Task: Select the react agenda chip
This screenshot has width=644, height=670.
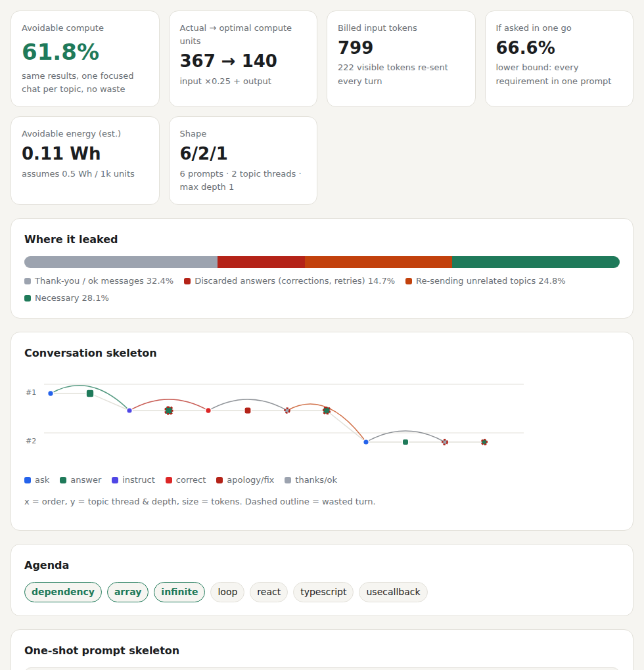Action: pos(269,592)
